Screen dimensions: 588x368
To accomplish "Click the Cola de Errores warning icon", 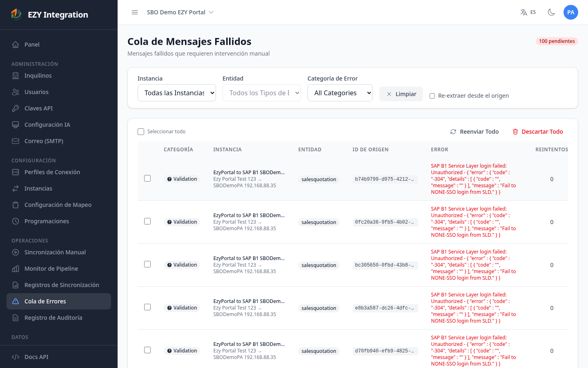I will click(16, 301).
